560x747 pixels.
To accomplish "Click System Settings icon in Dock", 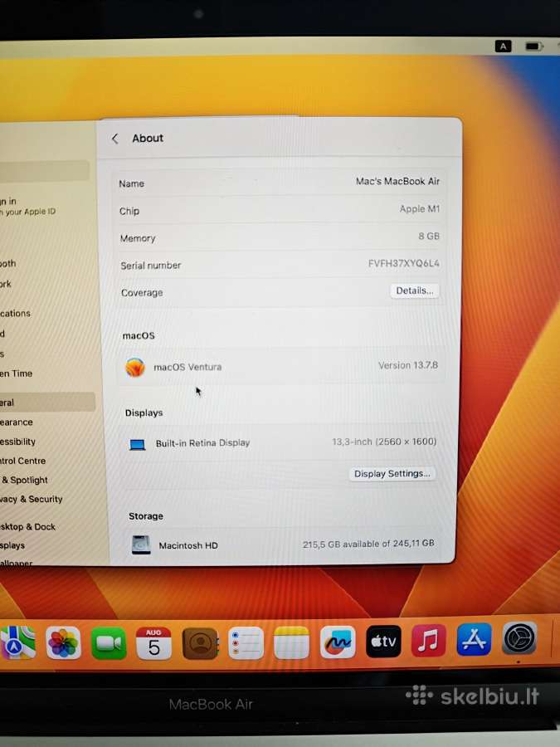I will tap(519, 638).
